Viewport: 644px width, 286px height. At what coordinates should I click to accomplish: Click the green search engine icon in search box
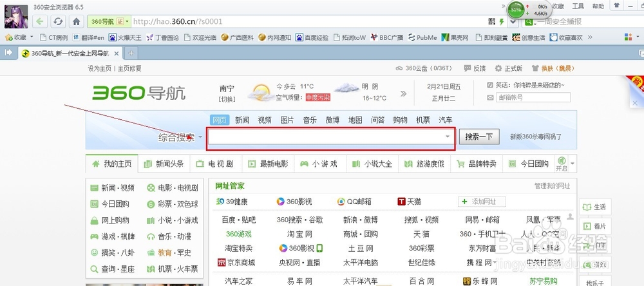pyautogui.click(x=528, y=22)
